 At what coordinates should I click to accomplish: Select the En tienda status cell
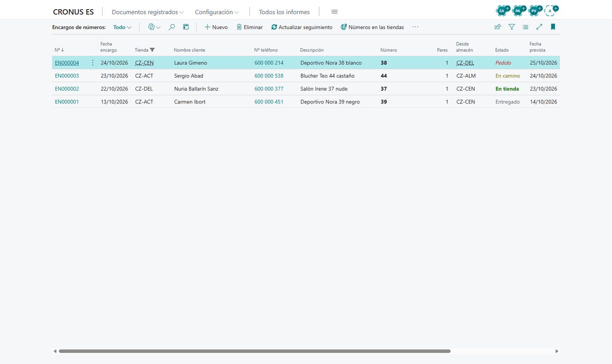[x=507, y=89]
